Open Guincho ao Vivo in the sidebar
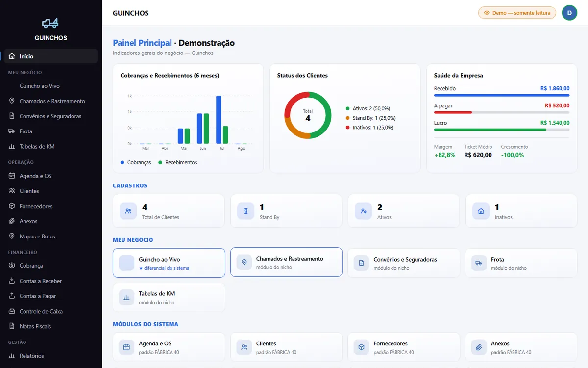This screenshot has width=588, height=368. pos(51,86)
